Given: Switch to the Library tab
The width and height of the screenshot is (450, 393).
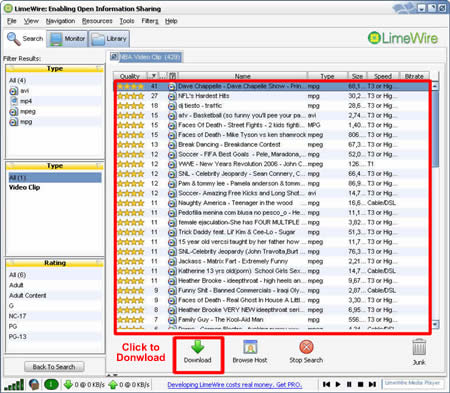Looking at the screenshot, I should pyautogui.click(x=109, y=39).
